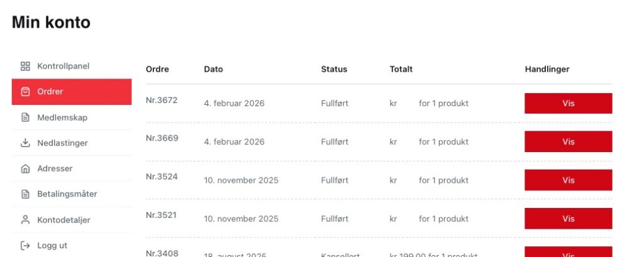Open Nedlastinger in the sidebar

point(62,143)
